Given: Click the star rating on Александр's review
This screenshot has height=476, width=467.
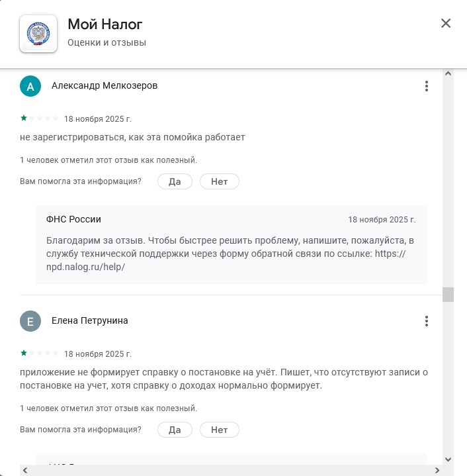Looking at the screenshot, I should (x=40, y=119).
